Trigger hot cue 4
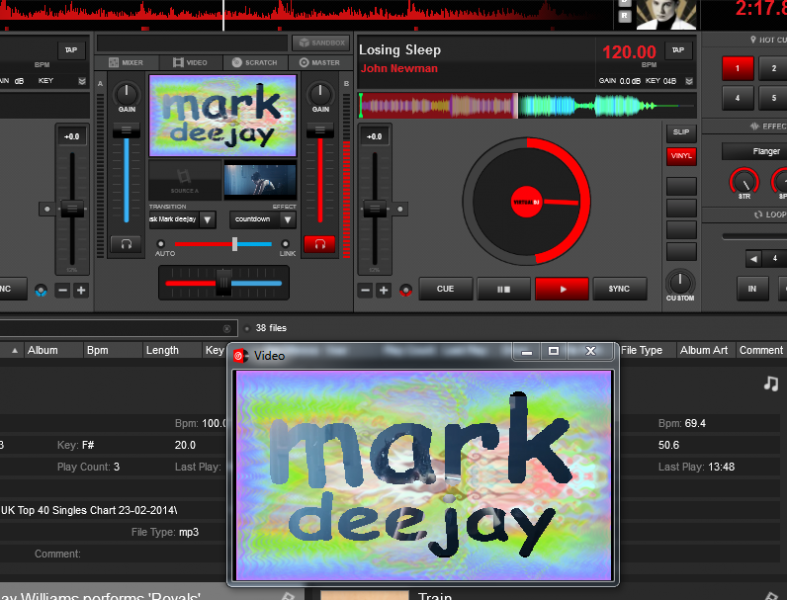Image resolution: width=787 pixels, height=600 pixels. click(x=737, y=98)
